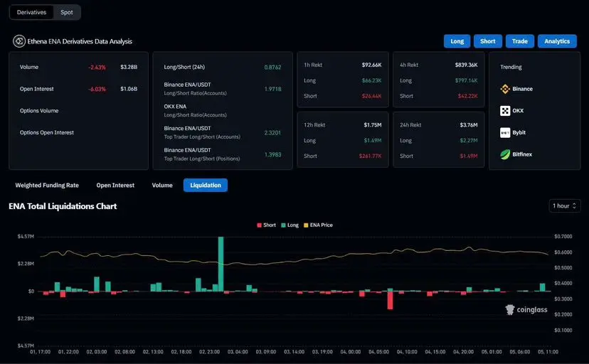Click the Bitfinex label in Trending
This screenshot has width=589, height=364.
[522, 154]
